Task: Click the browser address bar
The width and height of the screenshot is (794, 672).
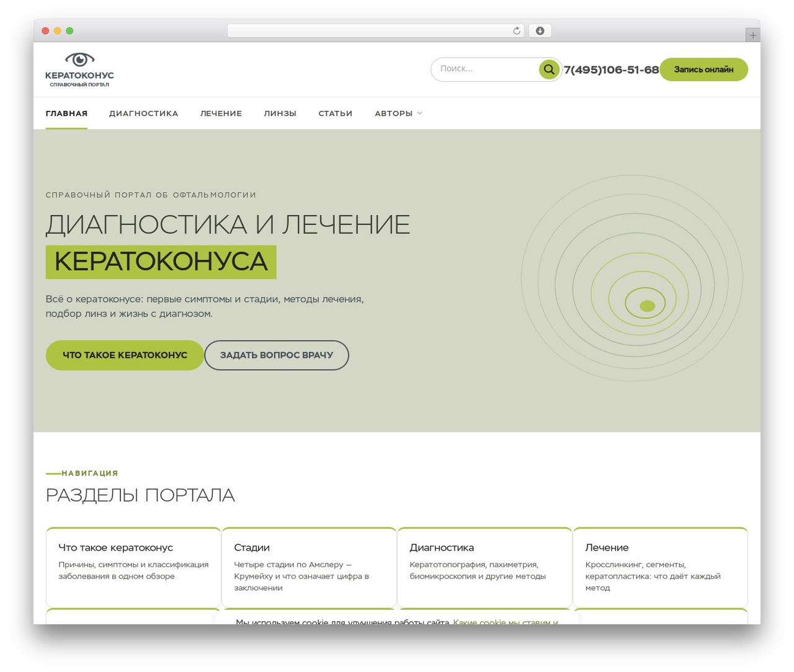Action: coord(375,31)
